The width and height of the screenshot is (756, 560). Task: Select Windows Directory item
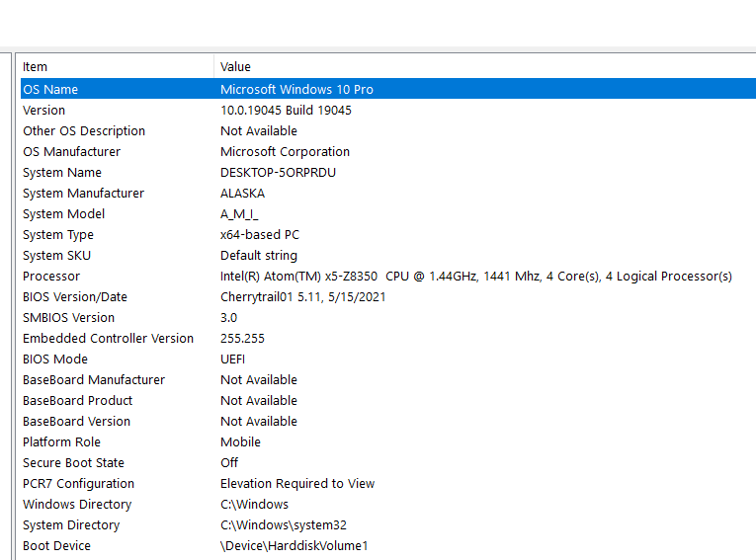tap(77, 504)
